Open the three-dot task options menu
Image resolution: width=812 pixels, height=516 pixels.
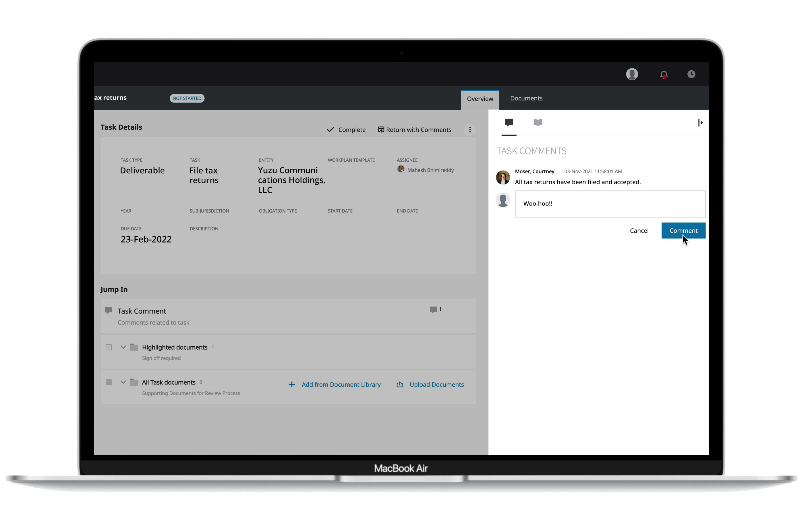click(x=469, y=130)
